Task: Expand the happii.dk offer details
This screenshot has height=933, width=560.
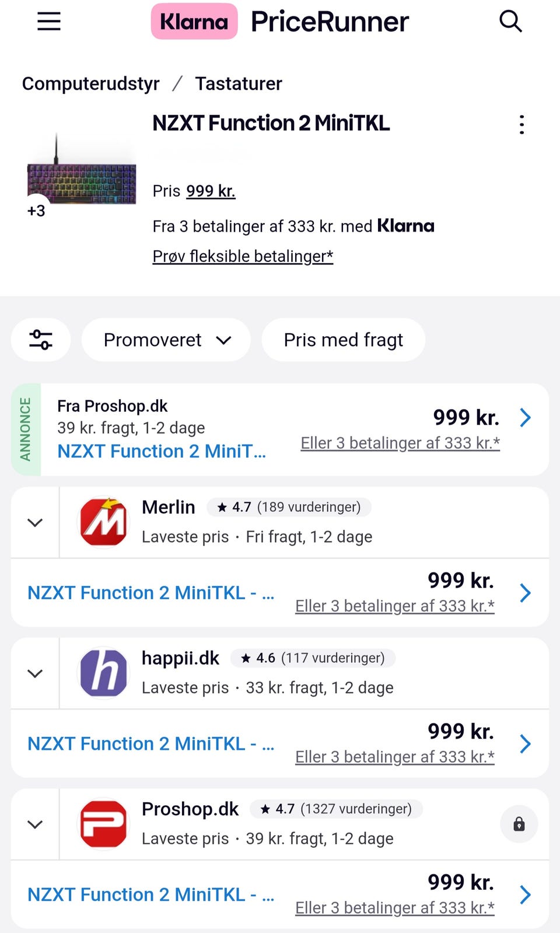Action: click(x=35, y=674)
